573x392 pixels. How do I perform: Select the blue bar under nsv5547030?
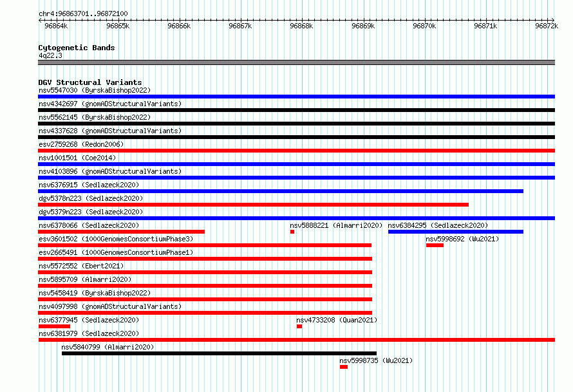click(296, 97)
